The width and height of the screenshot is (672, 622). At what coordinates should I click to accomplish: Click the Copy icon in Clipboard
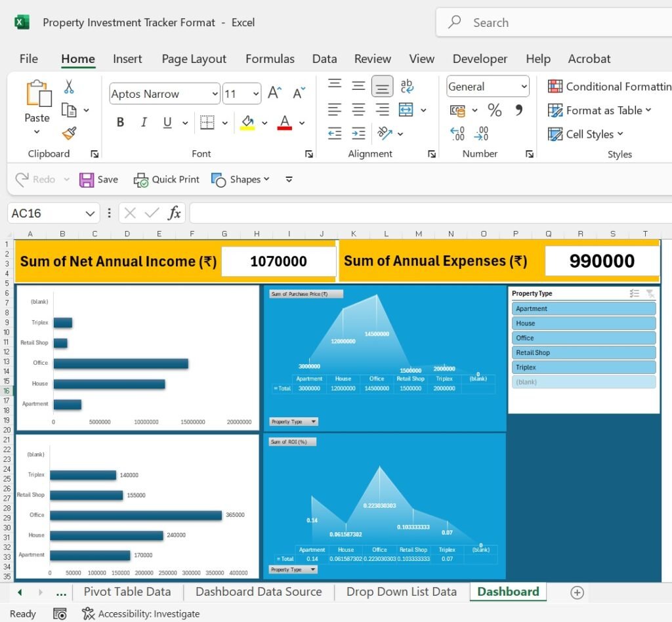[68, 110]
